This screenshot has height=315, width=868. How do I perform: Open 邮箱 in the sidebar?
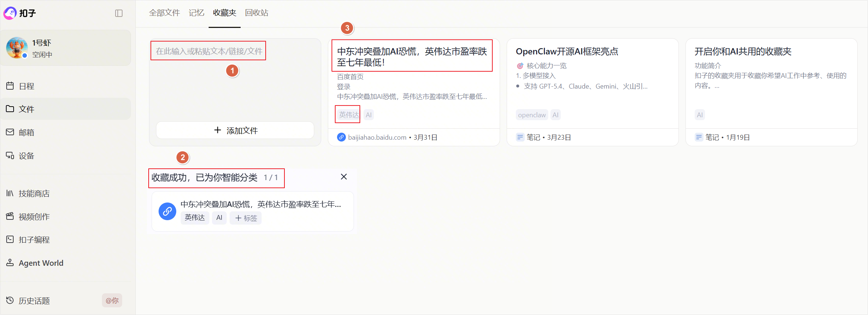65,132
